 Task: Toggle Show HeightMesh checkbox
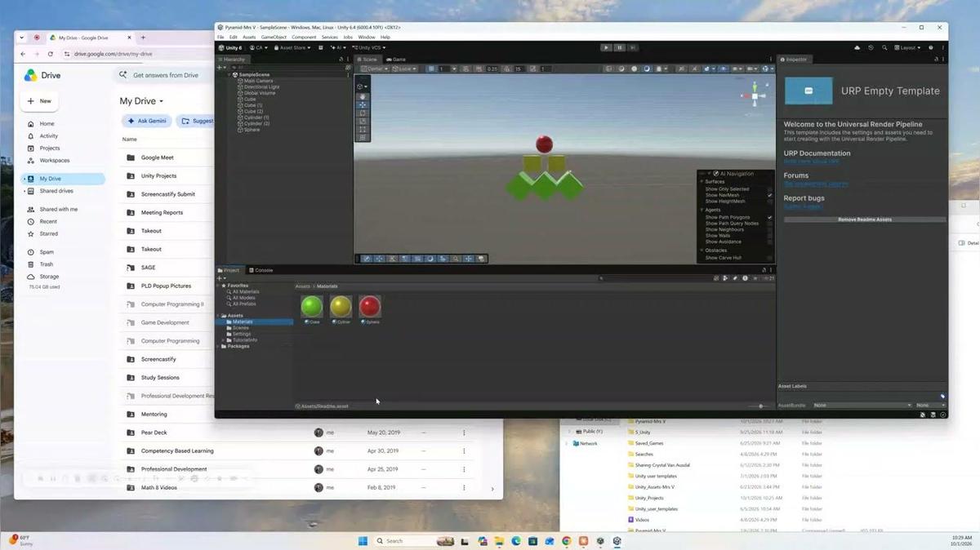click(769, 201)
